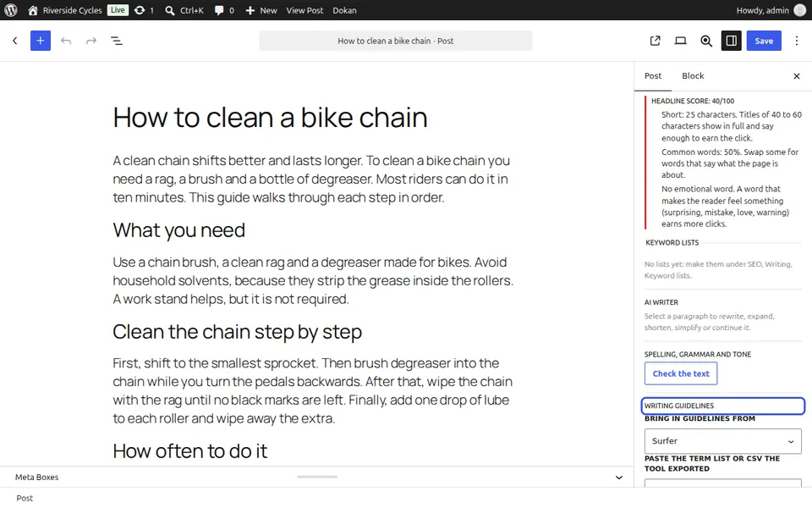Click the paragraph about household solvents
Screen dimensions: 812x508
click(x=313, y=280)
